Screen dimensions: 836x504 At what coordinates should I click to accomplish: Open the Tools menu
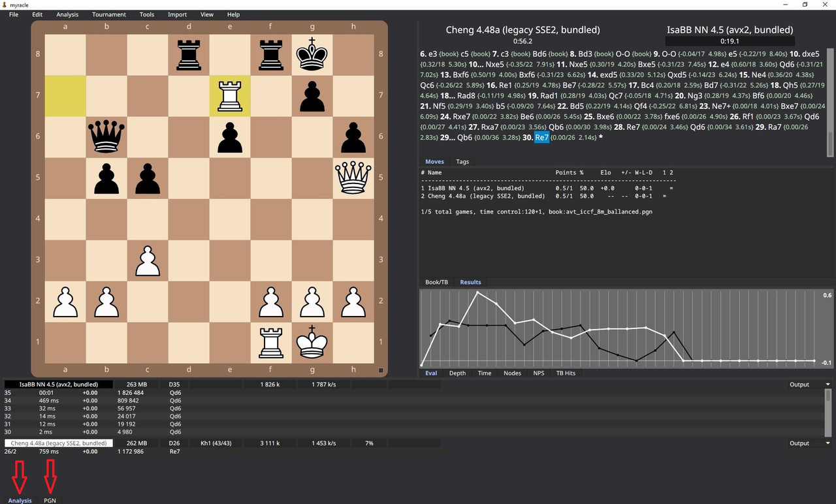(x=147, y=14)
